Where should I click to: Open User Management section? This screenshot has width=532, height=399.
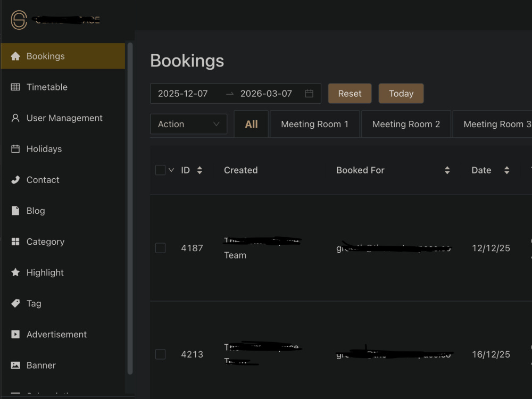(x=63, y=118)
